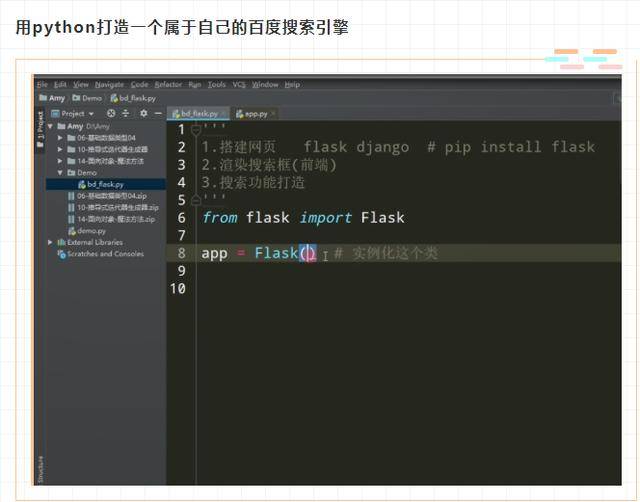
Task: Click the 'pip install flask' comment text
Action: (520, 147)
